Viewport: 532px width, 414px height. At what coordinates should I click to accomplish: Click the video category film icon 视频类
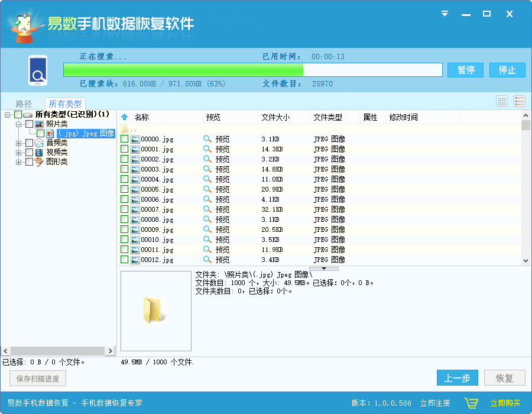coord(38,153)
